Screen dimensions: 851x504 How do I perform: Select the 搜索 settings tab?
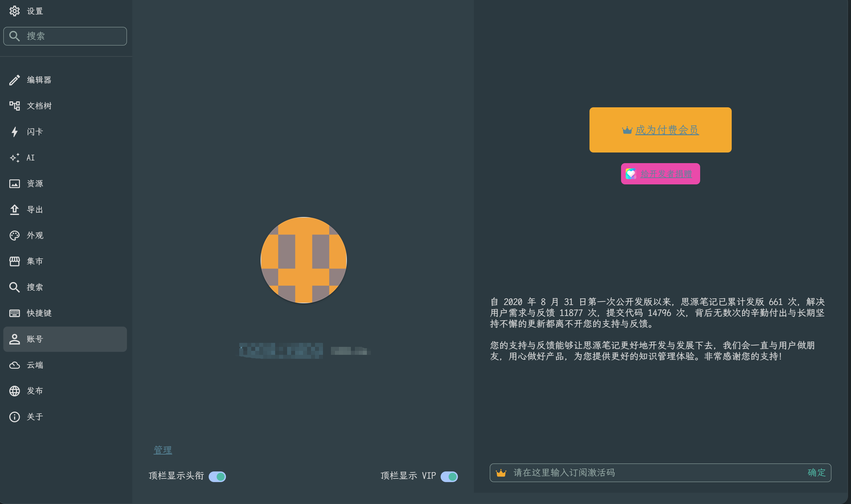pos(35,287)
